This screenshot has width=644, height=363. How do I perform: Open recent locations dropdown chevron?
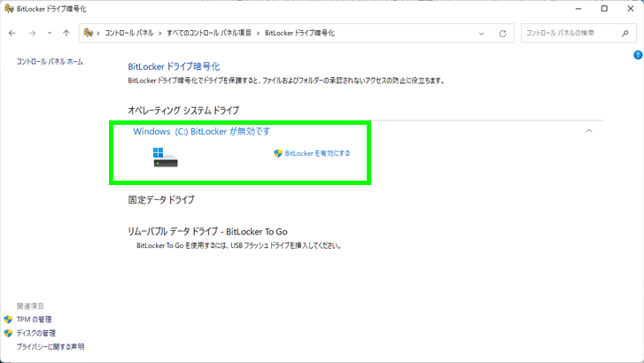(50, 33)
